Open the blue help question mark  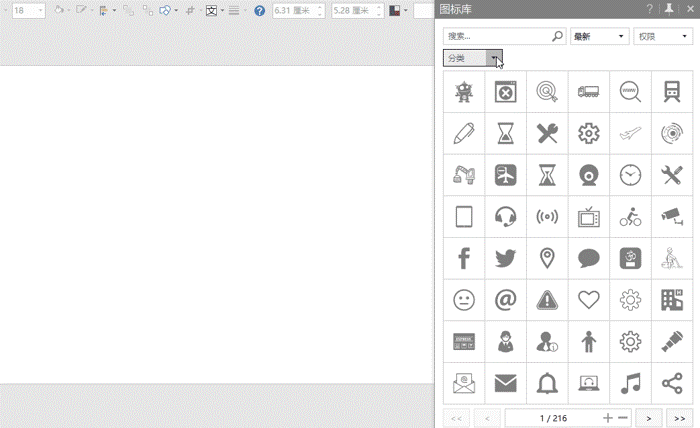[x=260, y=11]
